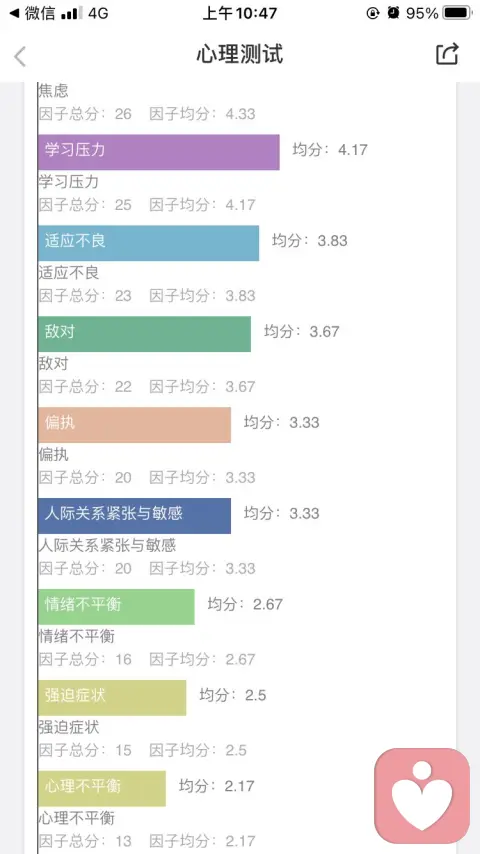Tap the rotation lock status icon
This screenshot has height=854, width=480.
[x=373, y=13]
